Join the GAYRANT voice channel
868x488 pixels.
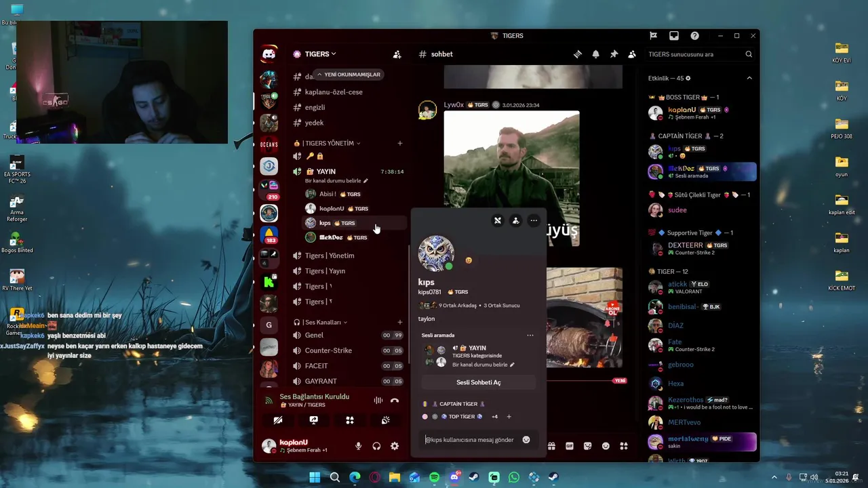[348, 382]
